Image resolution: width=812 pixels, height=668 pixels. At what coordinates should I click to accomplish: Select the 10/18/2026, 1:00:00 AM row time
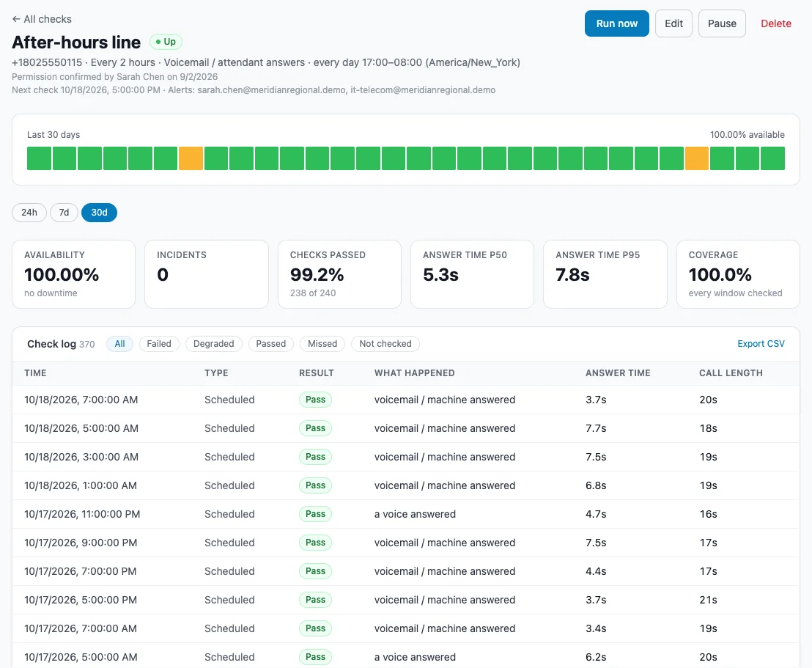(81, 485)
